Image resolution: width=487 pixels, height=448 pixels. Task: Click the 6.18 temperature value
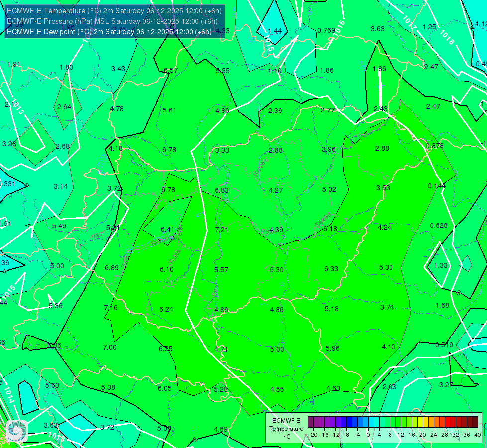(330, 229)
